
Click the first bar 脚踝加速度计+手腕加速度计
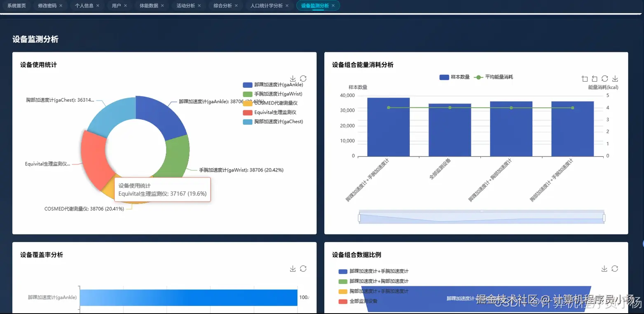point(388,127)
